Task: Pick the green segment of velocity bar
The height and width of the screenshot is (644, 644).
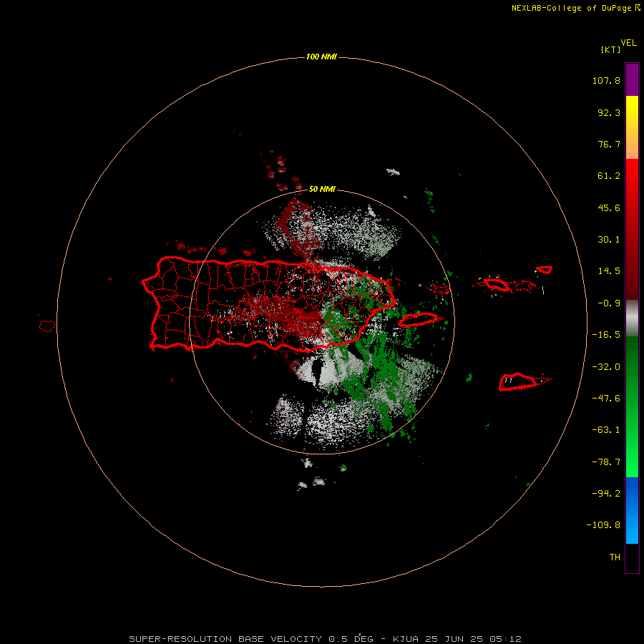Action: click(632, 406)
